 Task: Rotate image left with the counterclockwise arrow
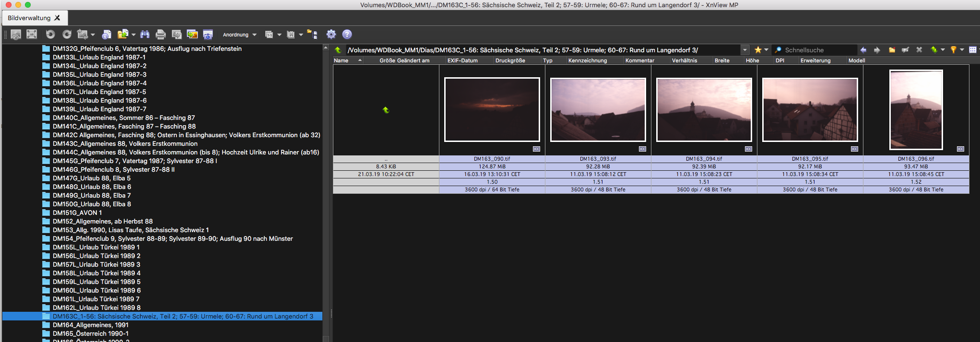(50, 35)
